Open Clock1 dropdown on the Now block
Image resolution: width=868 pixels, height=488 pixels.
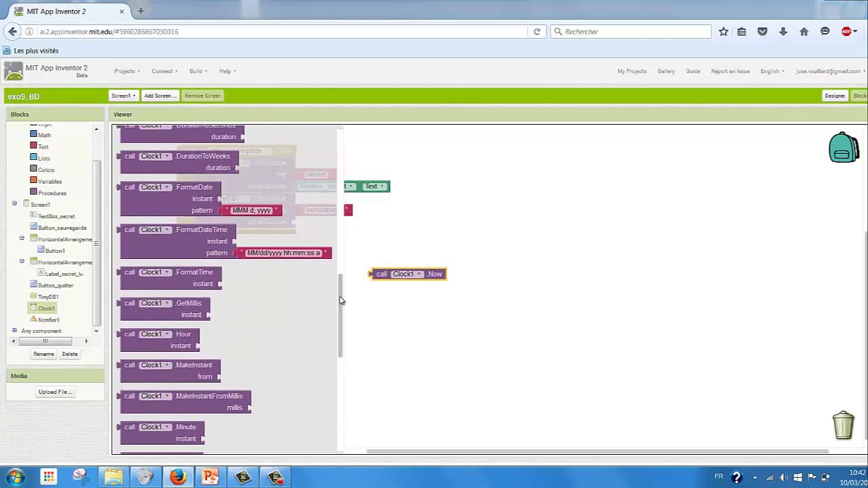click(x=407, y=274)
